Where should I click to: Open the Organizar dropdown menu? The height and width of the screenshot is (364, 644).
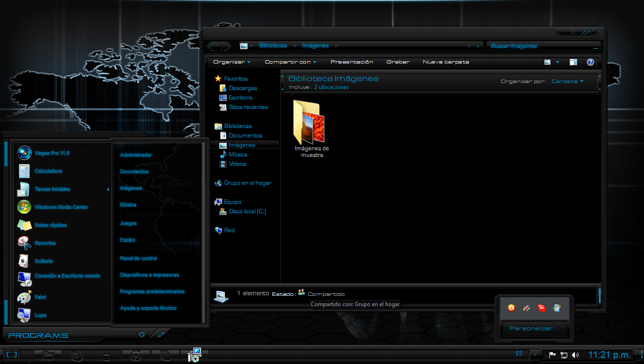click(231, 62)
